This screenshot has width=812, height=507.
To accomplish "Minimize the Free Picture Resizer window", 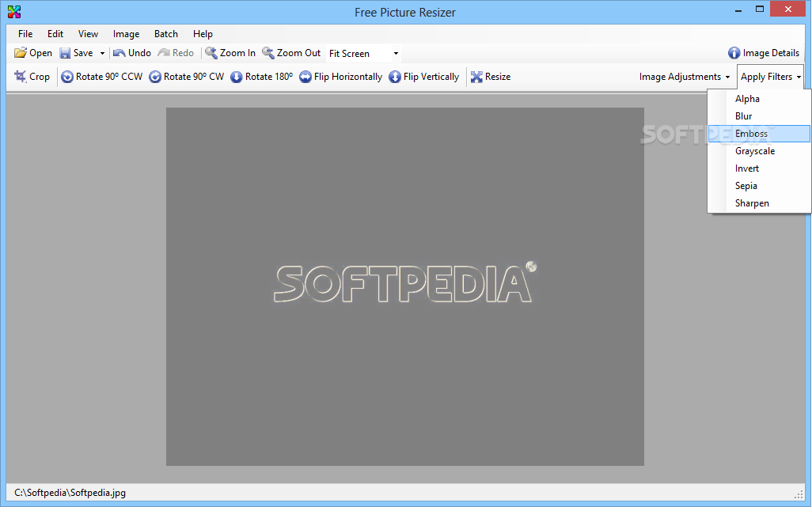I will pyautogui.click(x=738, y=9).
